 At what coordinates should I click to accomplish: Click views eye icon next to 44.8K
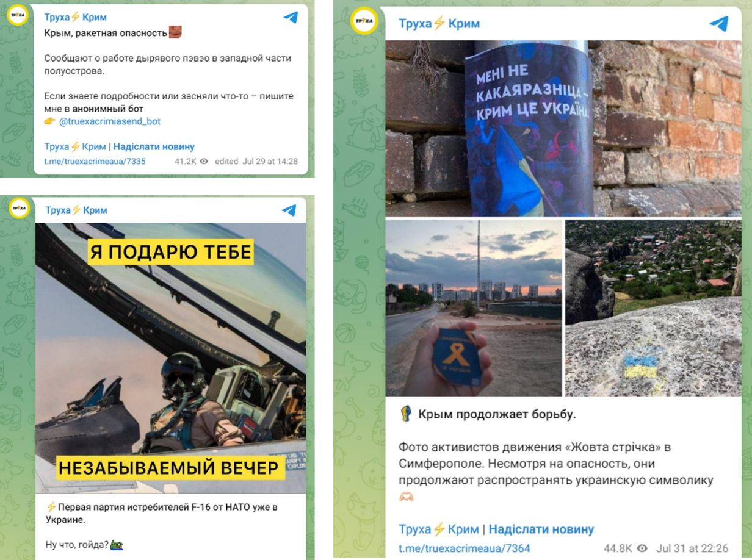642,548
